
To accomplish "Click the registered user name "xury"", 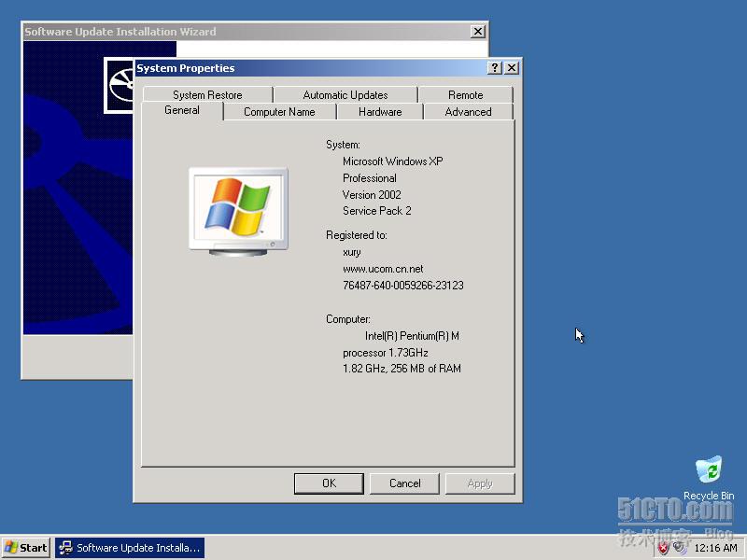I will 352,252.
